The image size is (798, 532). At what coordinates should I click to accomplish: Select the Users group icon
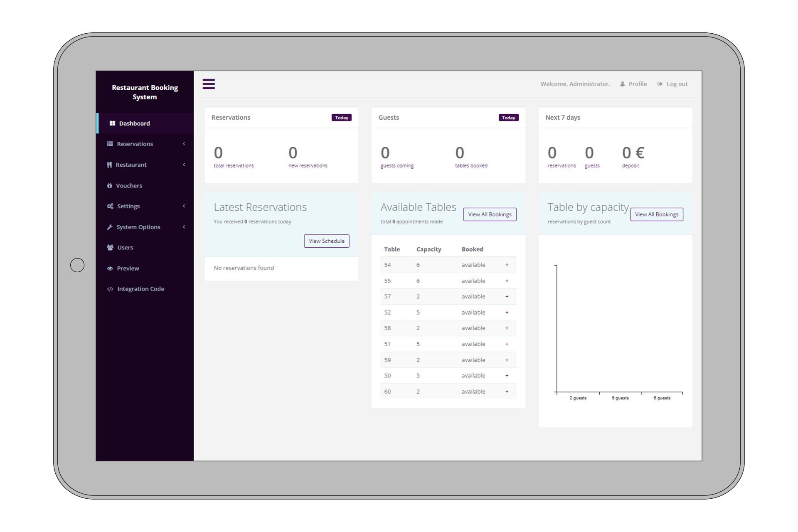tap(110, 247)
